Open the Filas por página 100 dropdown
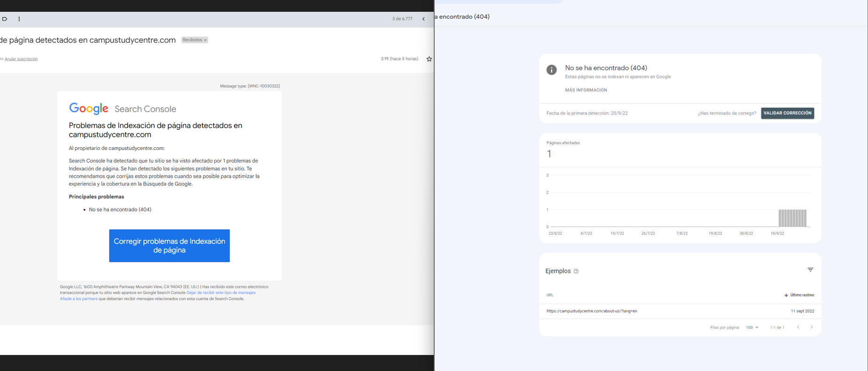 click(x=752, y=327)
